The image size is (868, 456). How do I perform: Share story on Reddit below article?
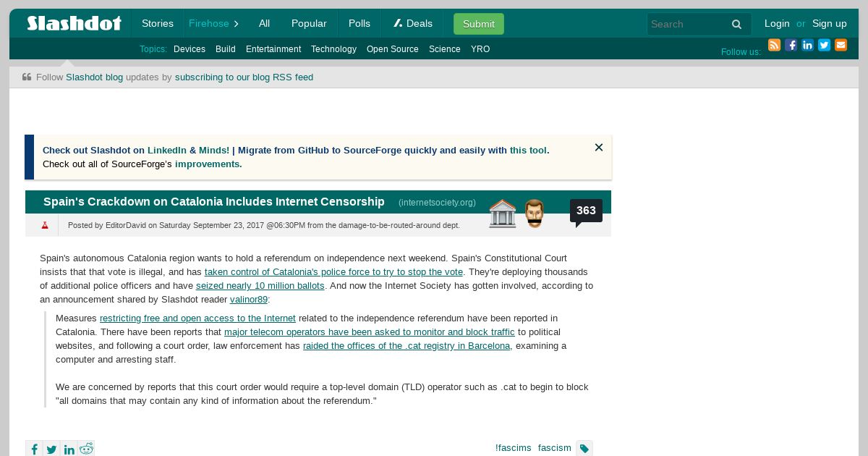pos(86,449)
